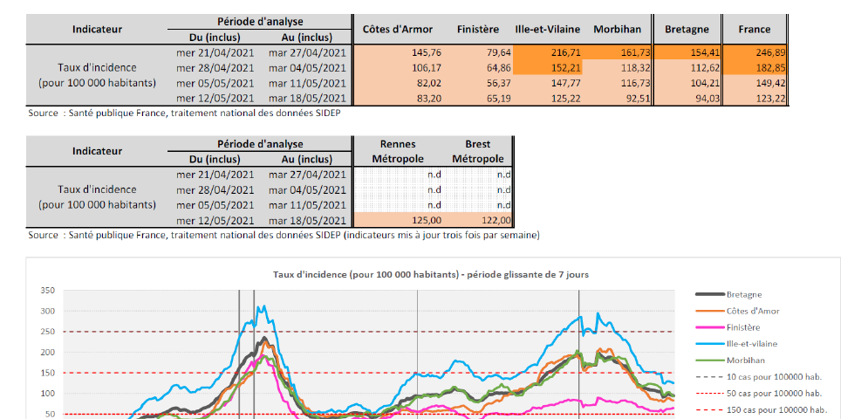Click the Bretagne legend entry in chart

pos(744,295)
